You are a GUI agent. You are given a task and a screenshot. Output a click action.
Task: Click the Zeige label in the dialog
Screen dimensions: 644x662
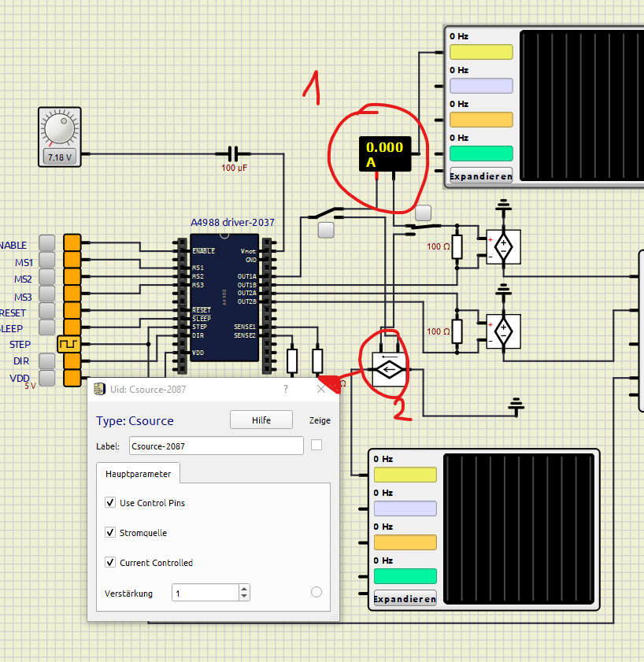(320, 420)
